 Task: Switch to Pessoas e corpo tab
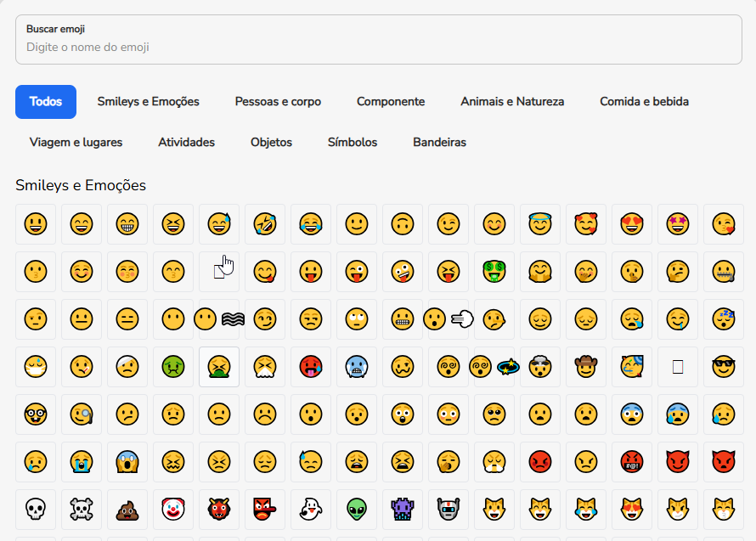(x=278, y=102)
